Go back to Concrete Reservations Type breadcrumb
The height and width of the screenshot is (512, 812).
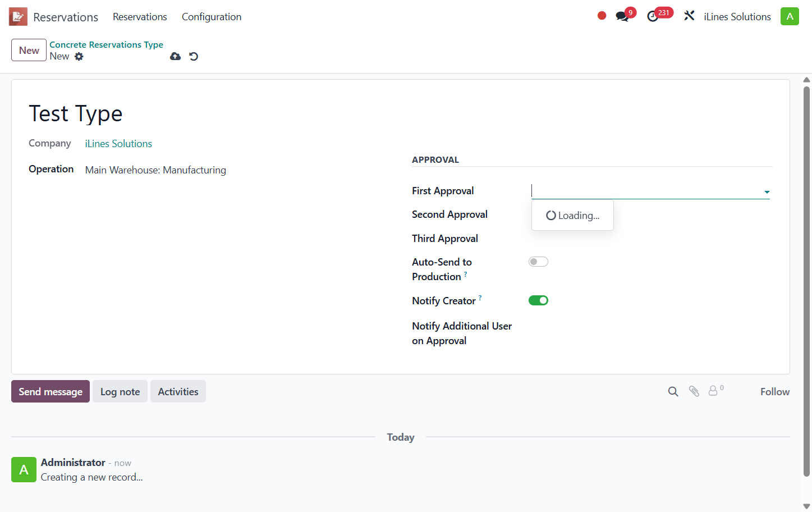[106, 44]
